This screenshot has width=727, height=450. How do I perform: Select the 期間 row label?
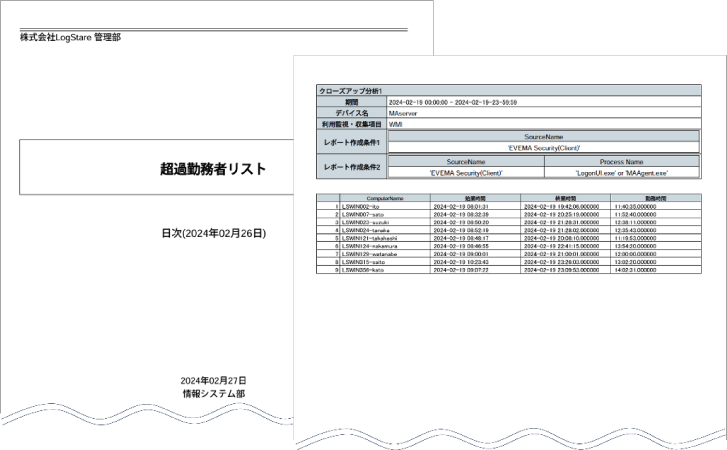[x=351, y=102]
